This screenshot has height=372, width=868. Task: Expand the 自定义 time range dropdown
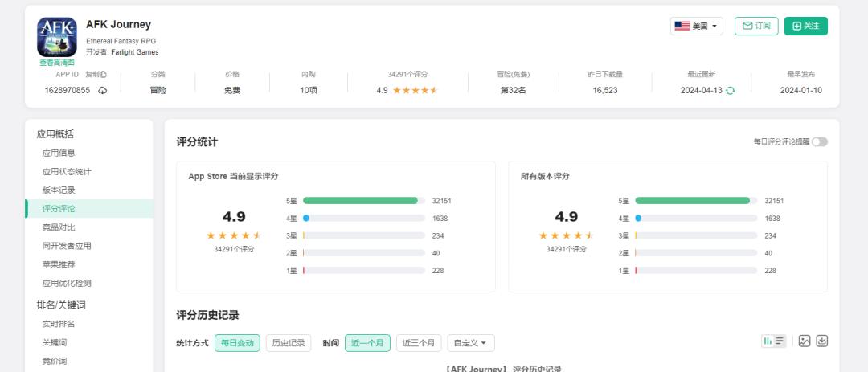[470, 343]
